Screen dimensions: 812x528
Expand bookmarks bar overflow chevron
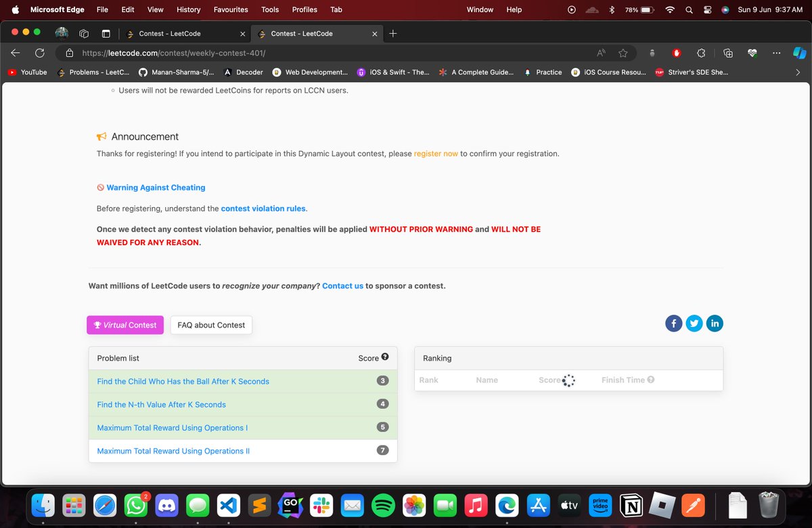[x=798, y=72]
